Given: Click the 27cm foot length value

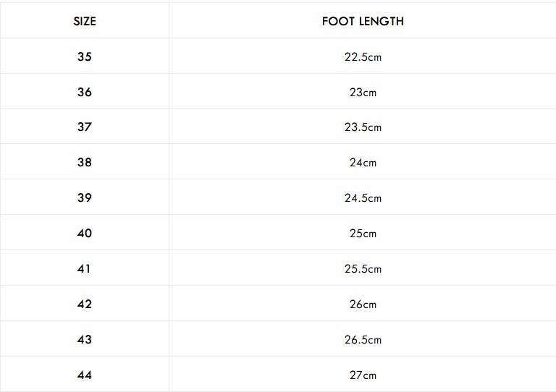Looking at the screenshot, I should pyautogui.click(x=363, y=375).
